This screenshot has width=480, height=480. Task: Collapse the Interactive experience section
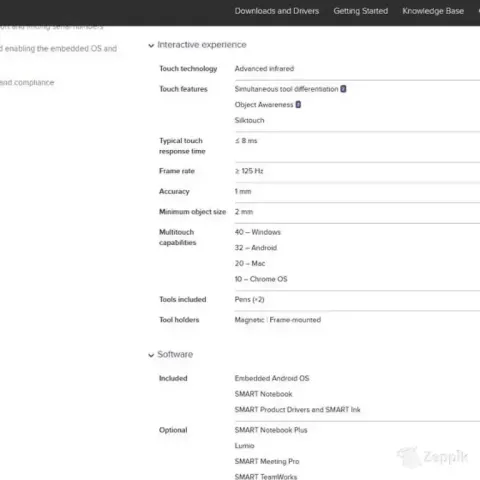pos(151,45)
